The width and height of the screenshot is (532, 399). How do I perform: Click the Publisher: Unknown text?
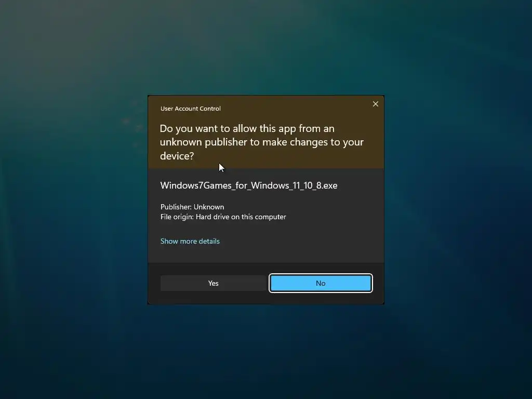192,207
